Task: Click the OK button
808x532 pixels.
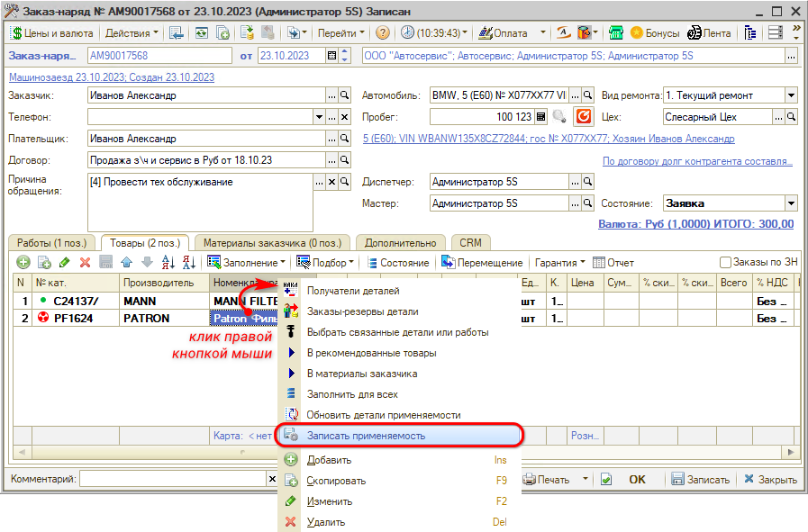Action: pos(637,480)
